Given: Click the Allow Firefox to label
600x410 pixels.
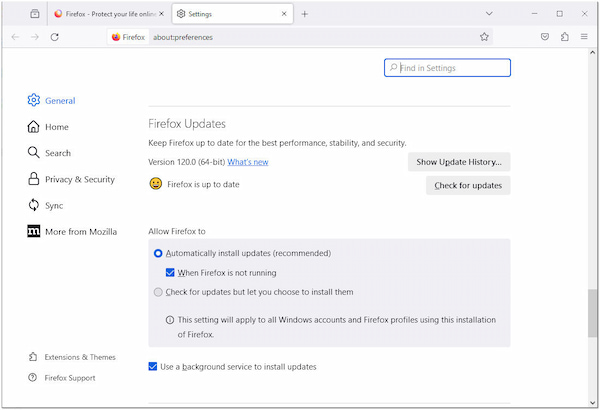Looking at the screenshot, I should click(x=177, y=231).
